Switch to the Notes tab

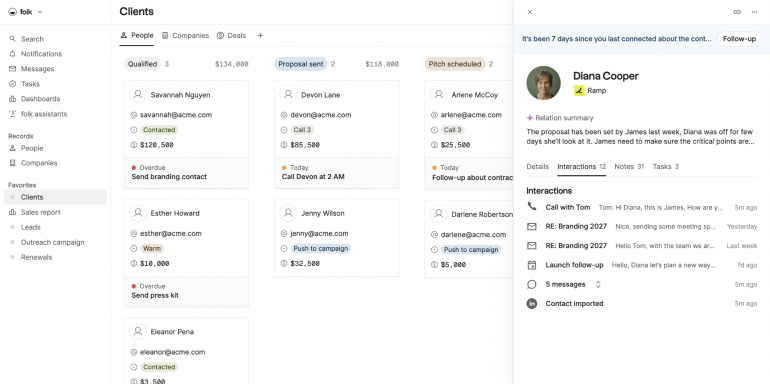tap(629, 166)
